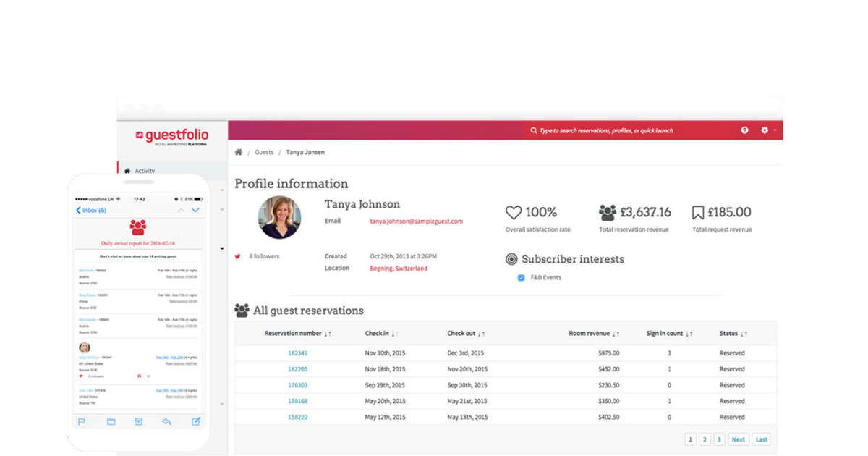Select Activity in the sidebar
The height and width of the screenshot is (456, 868).
145,170
